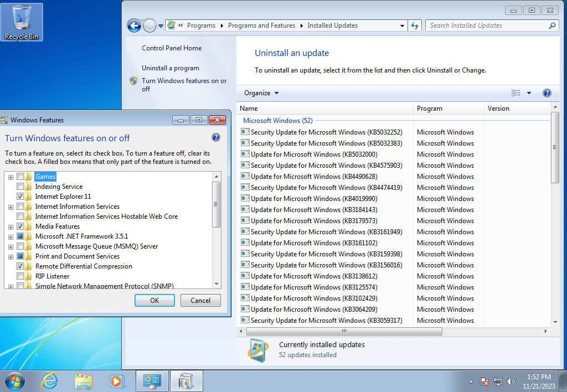Sort updates by Name column
The height and width of the screenshot is (392, 567).
click(x=324, y=109)
